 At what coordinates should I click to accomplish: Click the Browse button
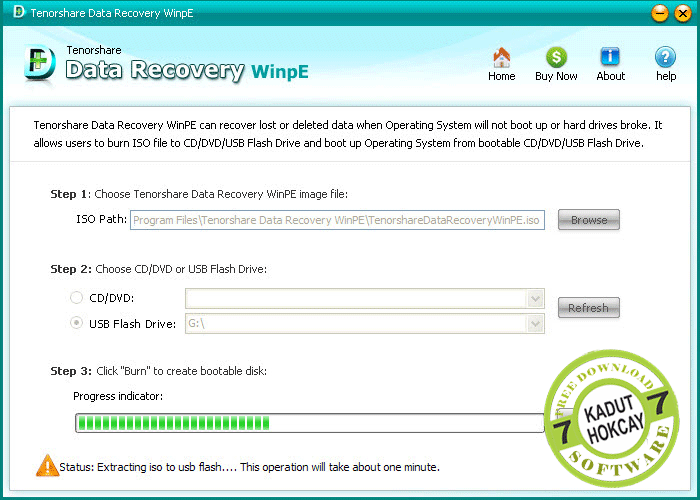588,220
